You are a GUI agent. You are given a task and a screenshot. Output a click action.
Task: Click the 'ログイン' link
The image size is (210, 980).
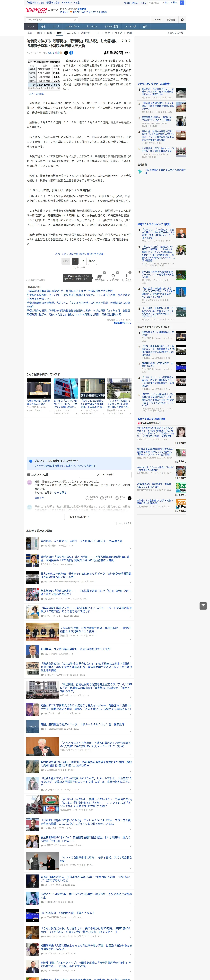point(65,12)
